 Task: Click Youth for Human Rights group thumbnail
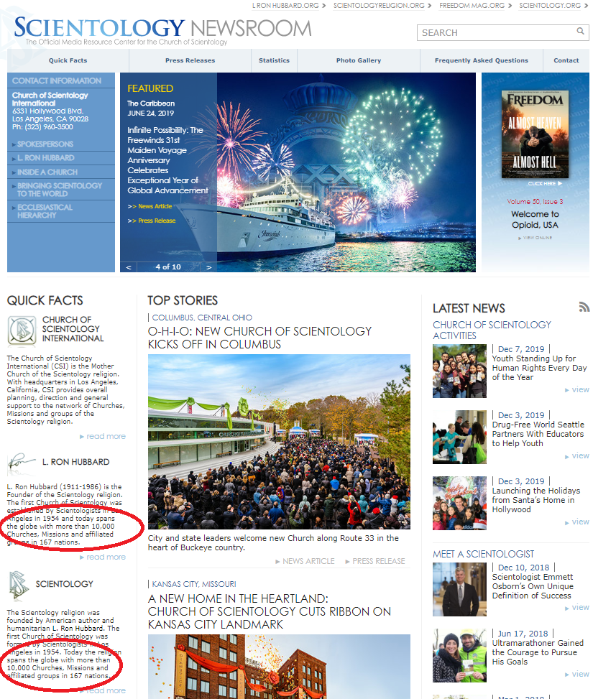click(x=459, y=371)
